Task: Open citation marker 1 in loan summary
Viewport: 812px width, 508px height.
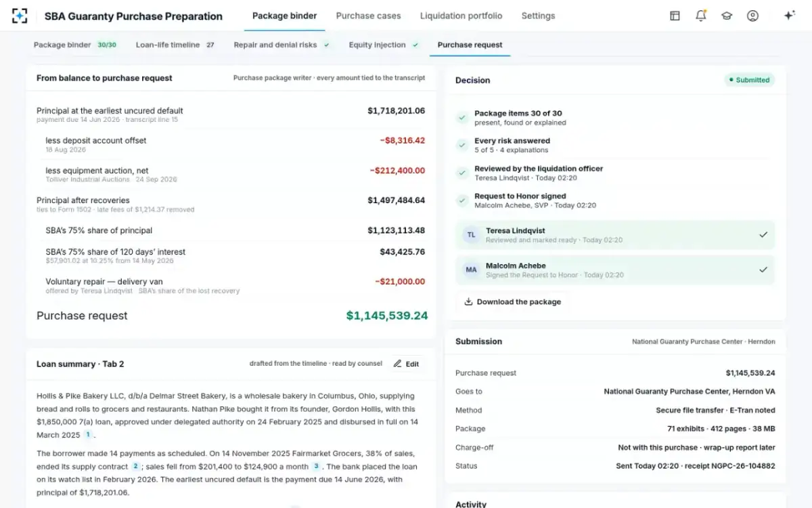Action: coord(88,434)
